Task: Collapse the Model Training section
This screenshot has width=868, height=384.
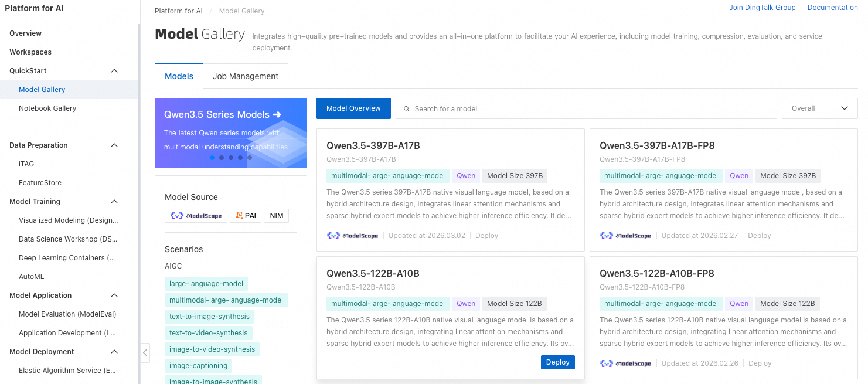Action: click(114, 202)
